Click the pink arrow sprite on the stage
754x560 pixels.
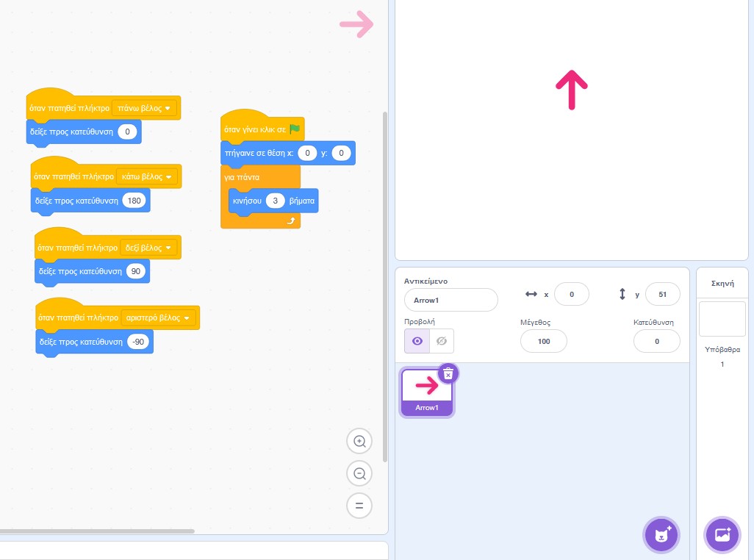571,90
